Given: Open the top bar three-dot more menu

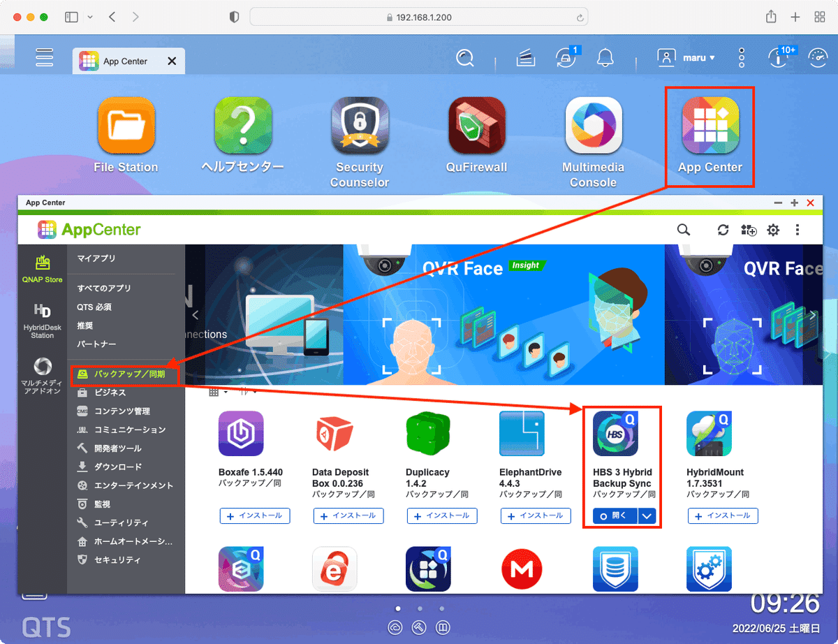Looking at the screenshot, I should click(742, 58).
